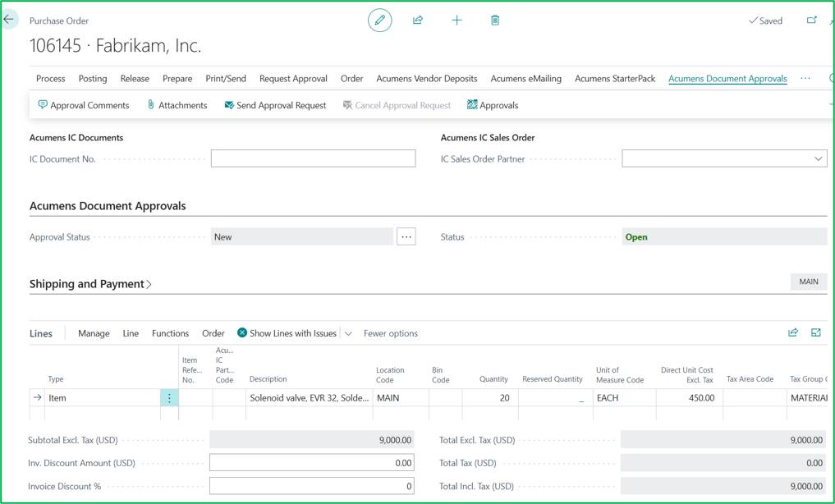Click share icon in Lines section
This screenshot has height=504, width=835.
[x=793, y=332]
